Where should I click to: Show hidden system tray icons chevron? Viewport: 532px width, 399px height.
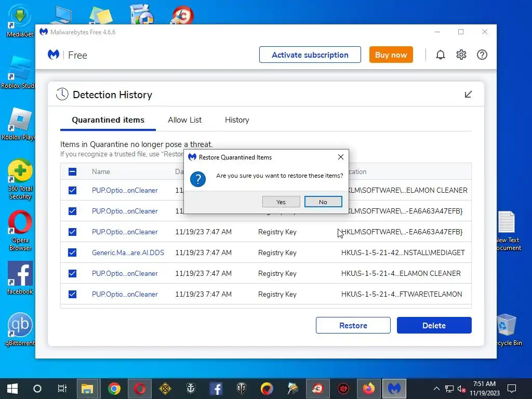point(436,389)
